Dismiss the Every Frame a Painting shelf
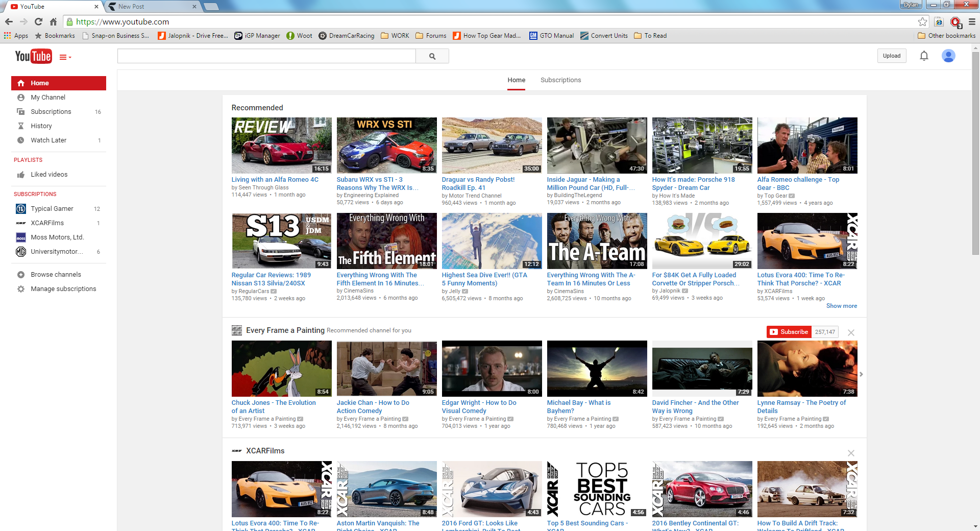 coord(851,332)
